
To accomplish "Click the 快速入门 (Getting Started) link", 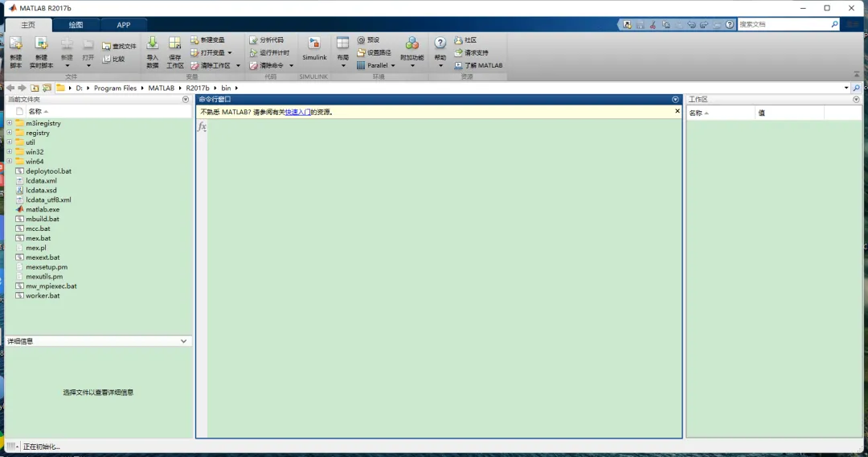I will [297, 112].
